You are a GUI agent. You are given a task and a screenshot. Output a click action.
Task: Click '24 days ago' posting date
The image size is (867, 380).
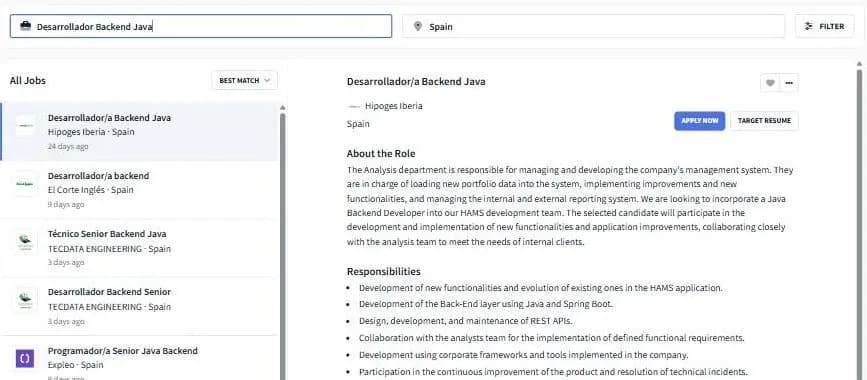point(68,147)
